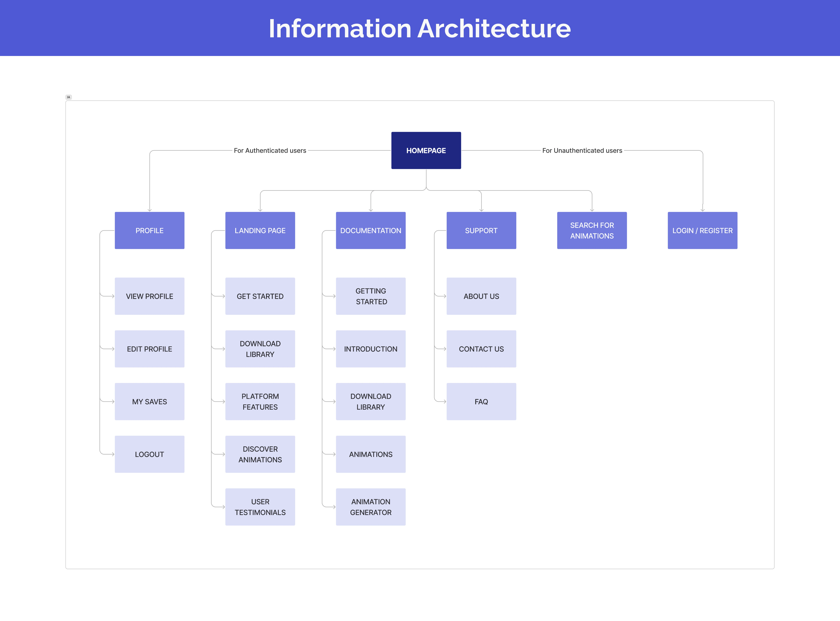
Task: Click the VIEW PROFILE box
Action: [149, 296]
